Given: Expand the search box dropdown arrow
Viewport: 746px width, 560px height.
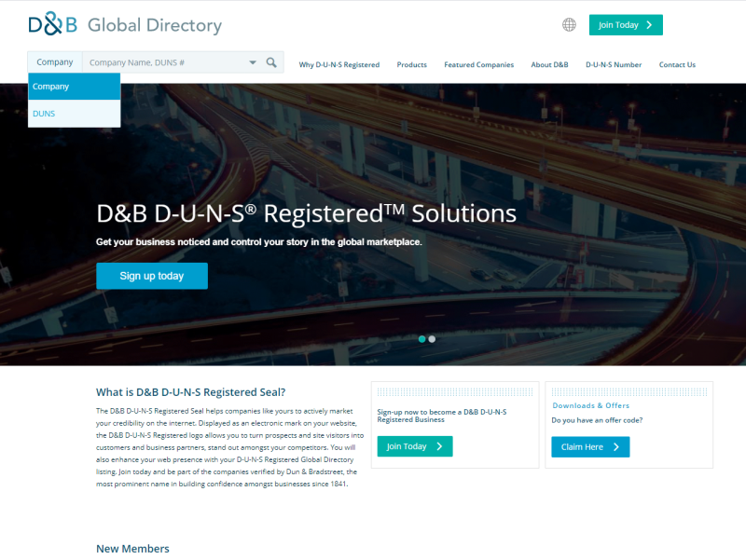Looking at the screenshot, I should [253, 62].
